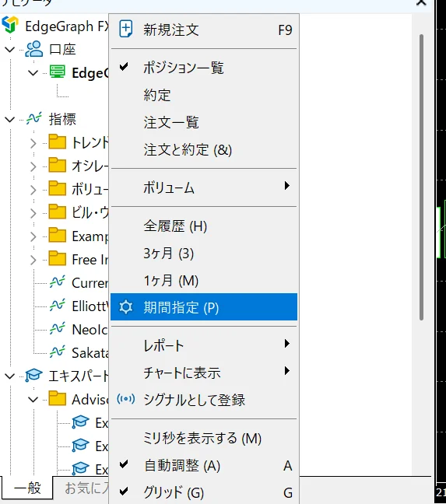Click the NeoIc indicator icon

pos(58,328)
